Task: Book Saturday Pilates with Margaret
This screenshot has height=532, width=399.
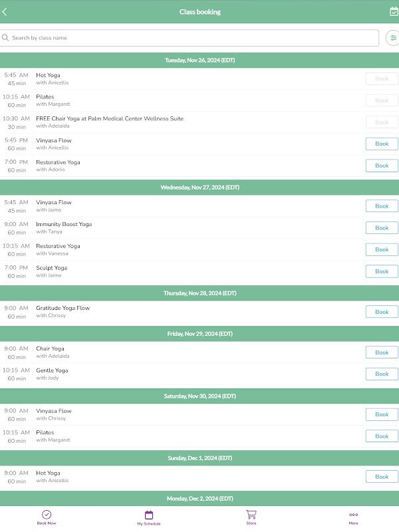Action: point(382,436)
